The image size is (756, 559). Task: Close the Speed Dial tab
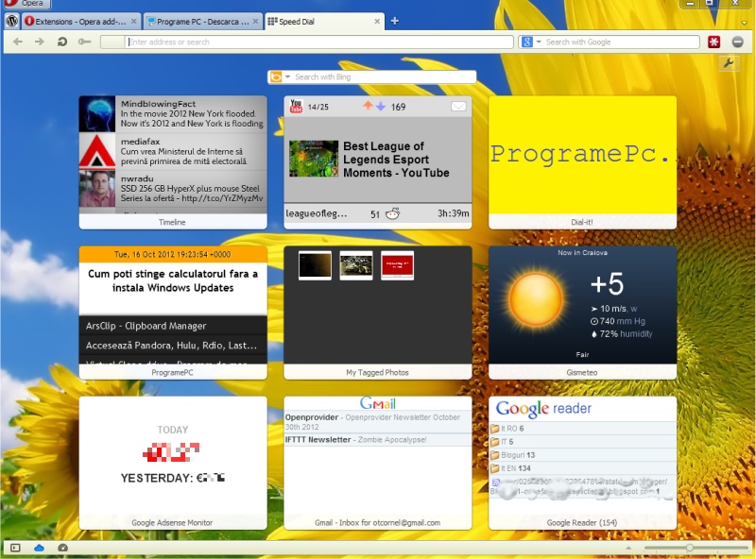point(377,21)
